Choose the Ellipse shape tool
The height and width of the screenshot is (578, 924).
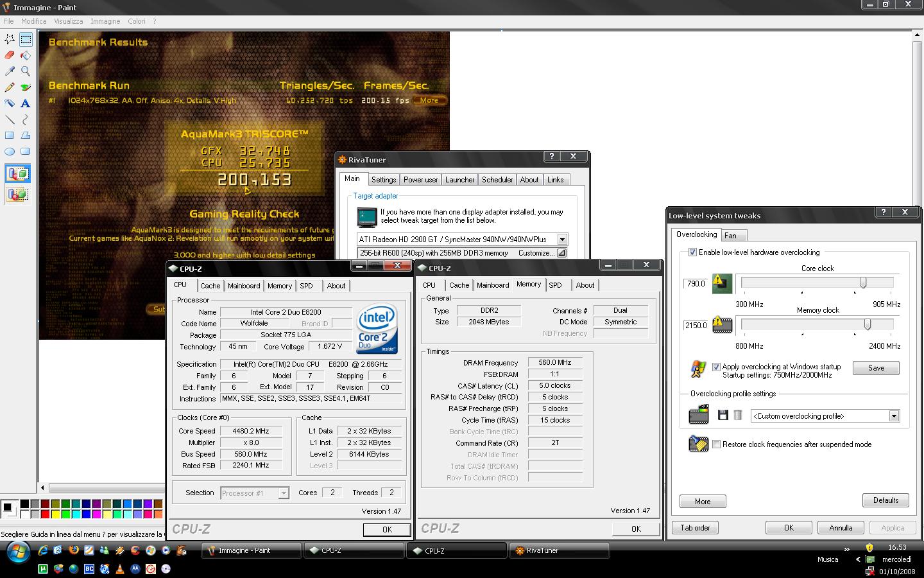tap(10, 152)
